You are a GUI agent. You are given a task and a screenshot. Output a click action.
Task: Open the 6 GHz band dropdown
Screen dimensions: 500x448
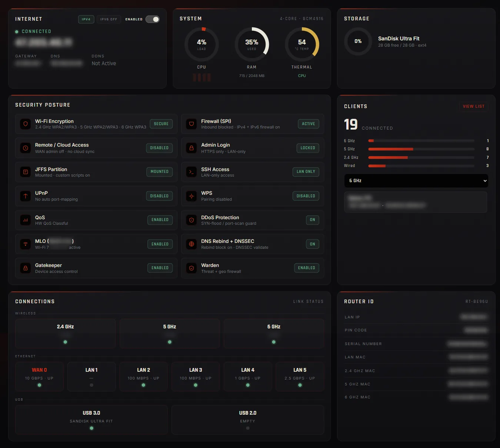pos(416,181)
